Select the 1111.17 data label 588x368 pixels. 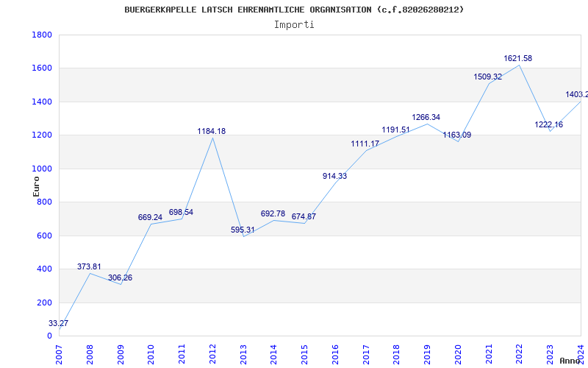(x=365, y=144)
